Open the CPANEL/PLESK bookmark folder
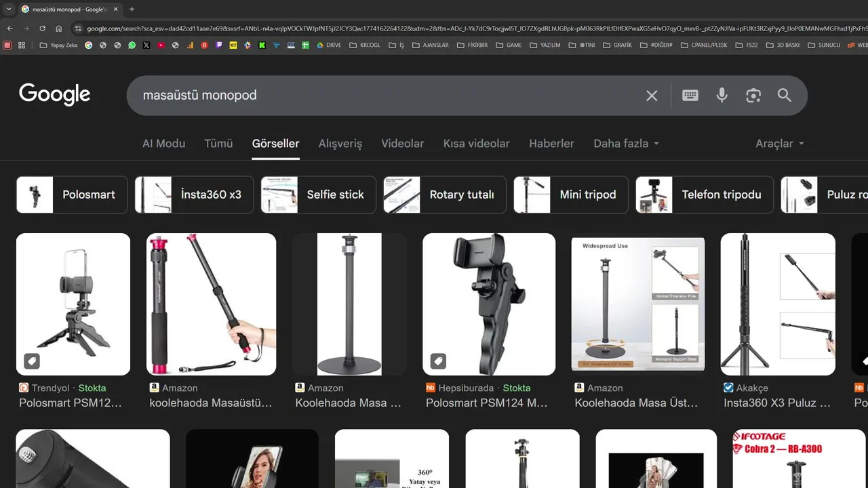Image resolution: width=868 pixels, height=488 pixels. point(703,45)
